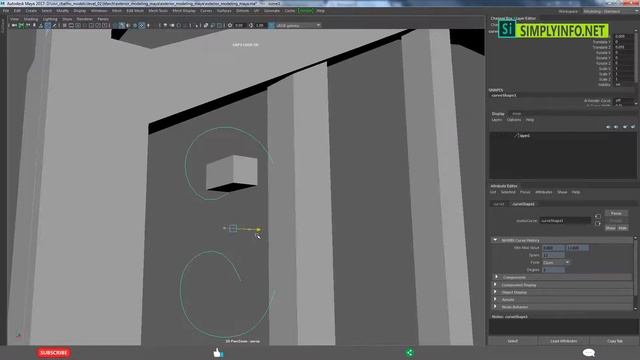Viewport: 640px width, 360px height.
Task: Toggle the viewport Grid display icon
Action: 64,25
